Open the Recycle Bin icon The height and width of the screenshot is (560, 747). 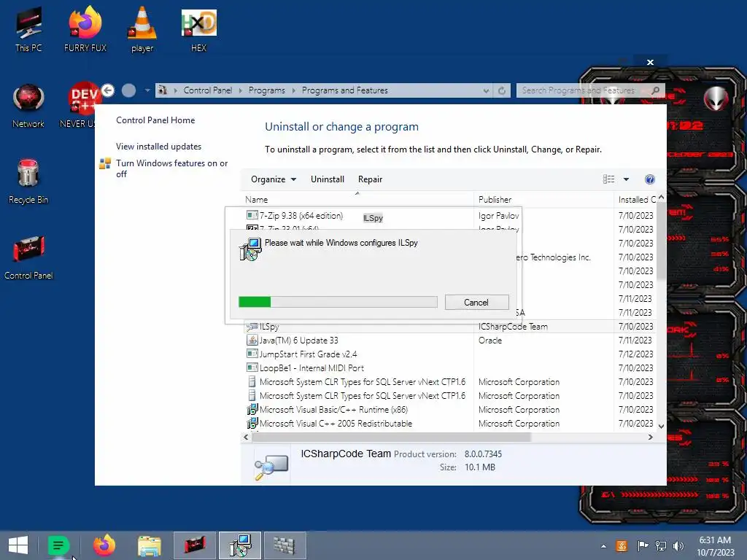tap(28, 182)
